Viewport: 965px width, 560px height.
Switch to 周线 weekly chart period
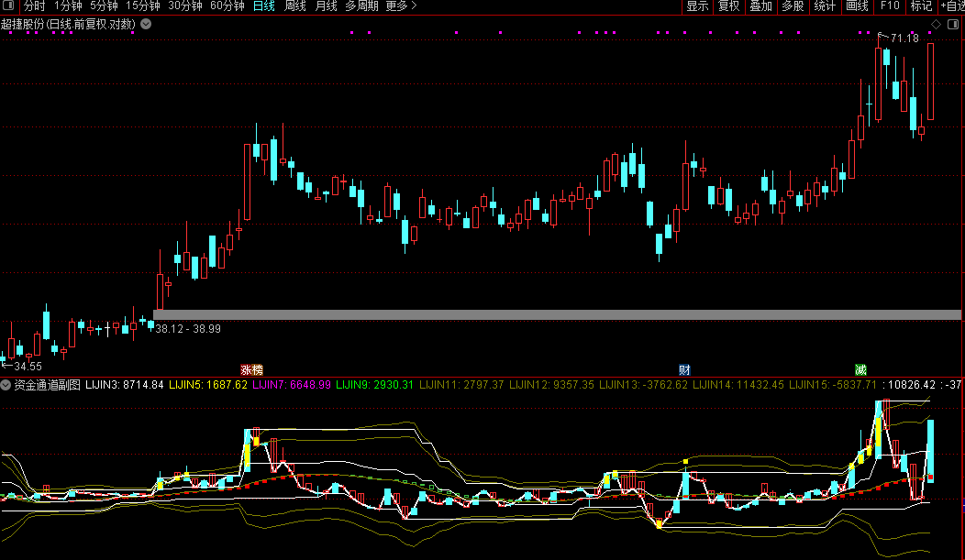tap(294, 6)
